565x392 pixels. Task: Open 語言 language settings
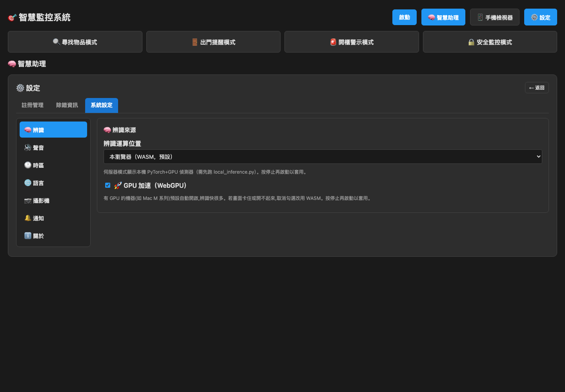(x=53, y=183)
